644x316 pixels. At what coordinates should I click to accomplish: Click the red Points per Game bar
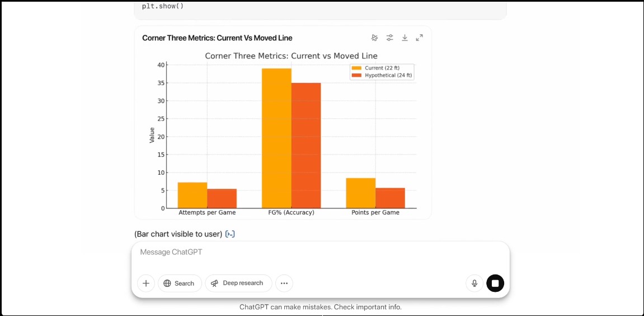(390, 198)
